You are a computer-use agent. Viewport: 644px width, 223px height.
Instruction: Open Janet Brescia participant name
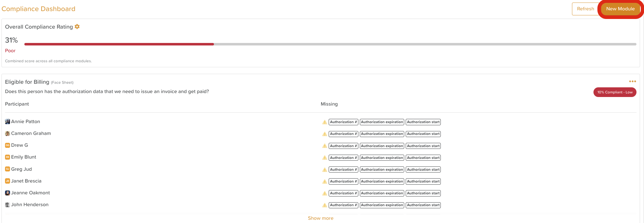[x=26, y=181]
